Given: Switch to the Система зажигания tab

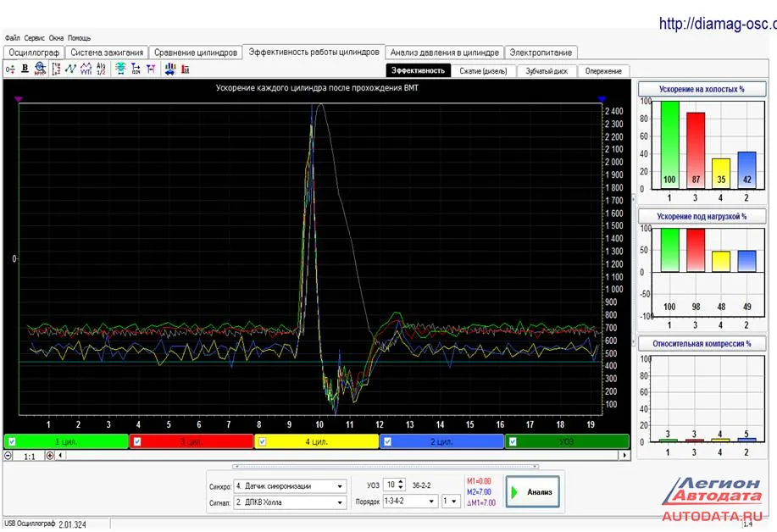Looking at the screenshot, I should coord(107,53).
